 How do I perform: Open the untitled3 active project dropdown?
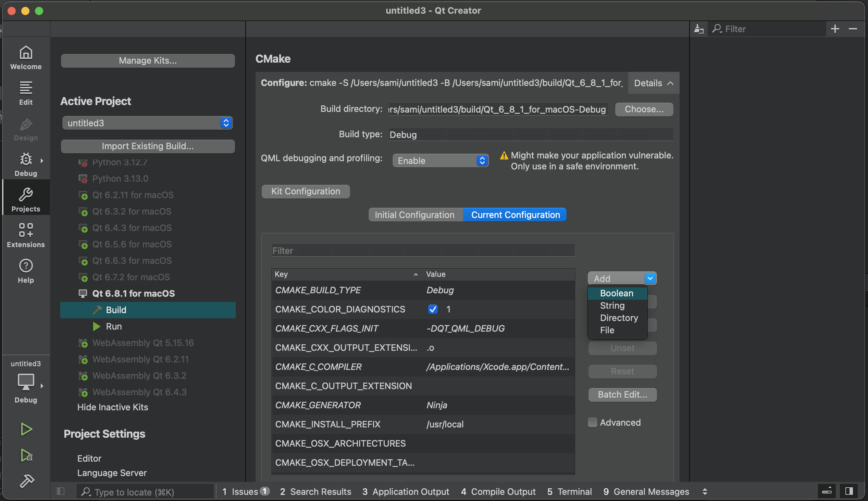click(147, 123)
